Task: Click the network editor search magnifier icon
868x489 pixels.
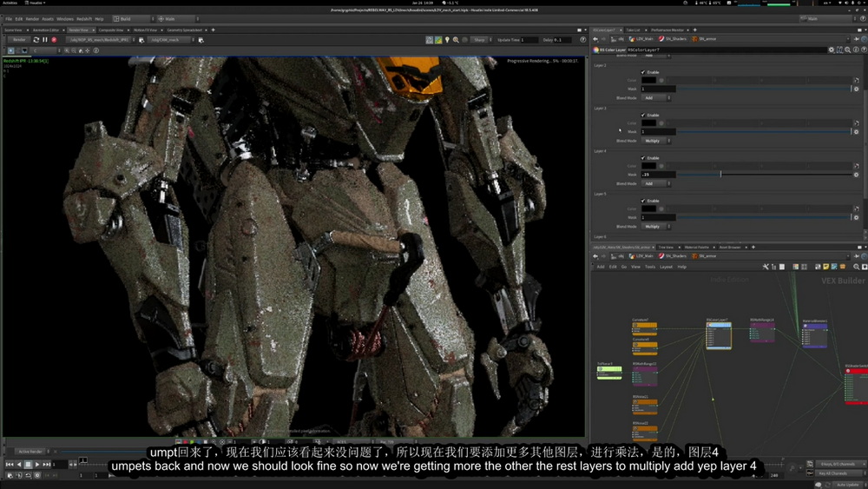Action: coord(857,267)
